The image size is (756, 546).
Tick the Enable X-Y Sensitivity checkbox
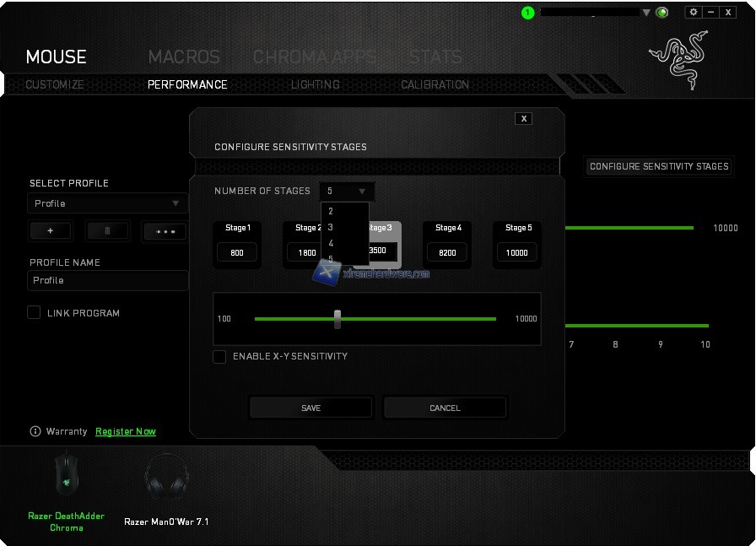point(219,357)
